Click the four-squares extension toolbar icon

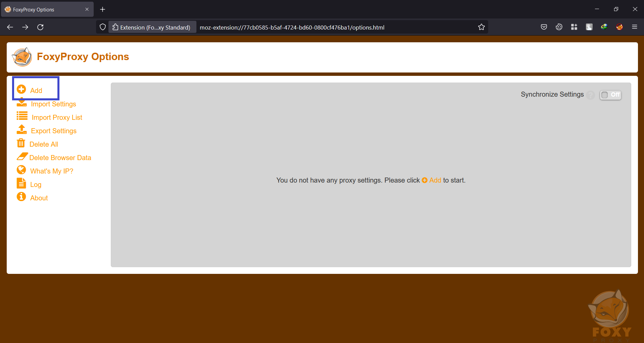(574, 27)
